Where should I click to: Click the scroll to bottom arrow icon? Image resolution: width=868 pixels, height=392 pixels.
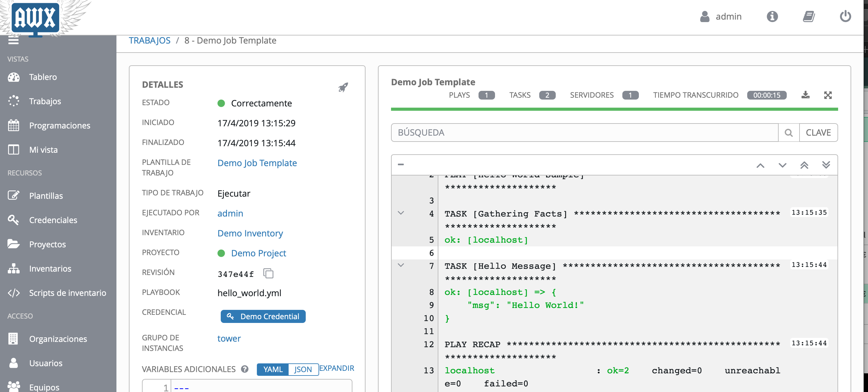point(826,165)
